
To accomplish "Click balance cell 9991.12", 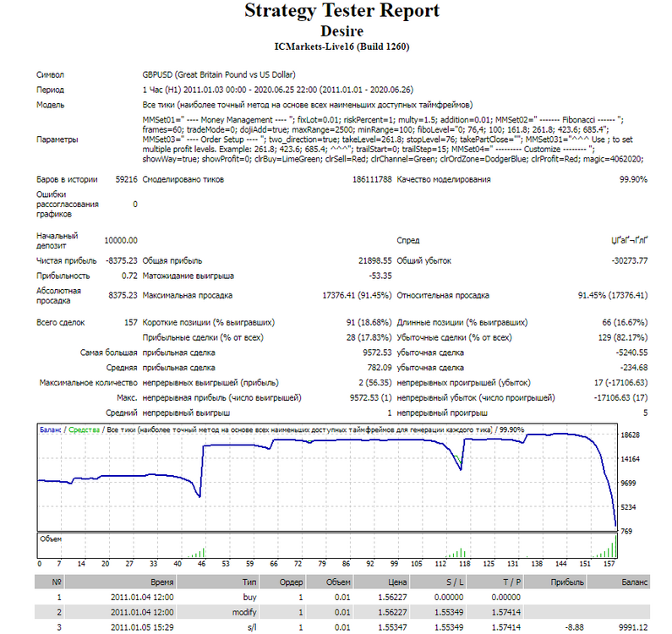I will point(633,627).
